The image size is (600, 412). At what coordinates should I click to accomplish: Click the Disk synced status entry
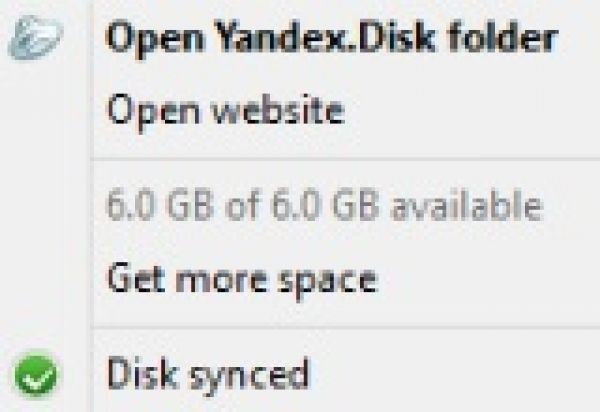[207, 375]
